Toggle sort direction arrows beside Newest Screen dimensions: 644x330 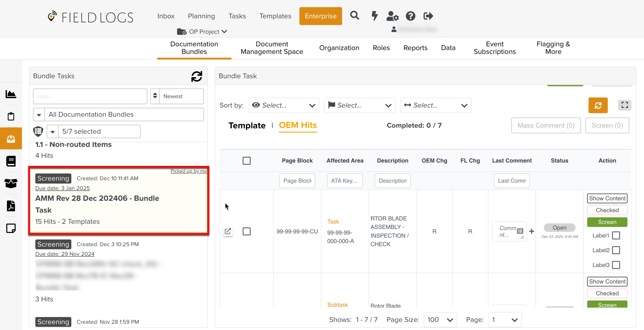pos(155,96)
